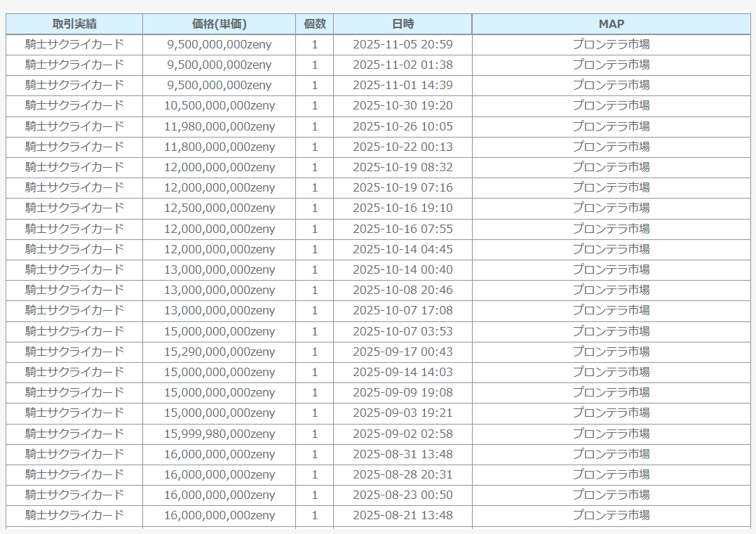The image size is (756, 534).
Task: Click the 10,500,000,000zeny price cell
Action: (x=220, y=106)
